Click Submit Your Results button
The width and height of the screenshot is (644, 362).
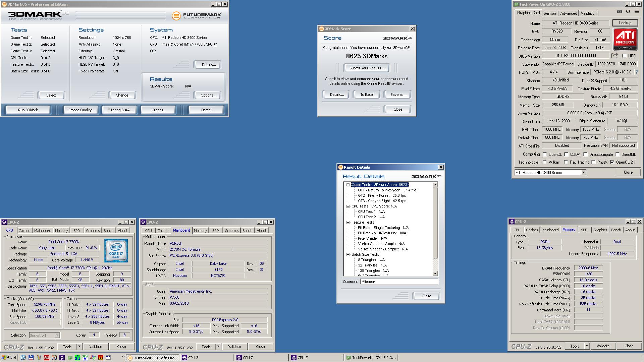367,68
